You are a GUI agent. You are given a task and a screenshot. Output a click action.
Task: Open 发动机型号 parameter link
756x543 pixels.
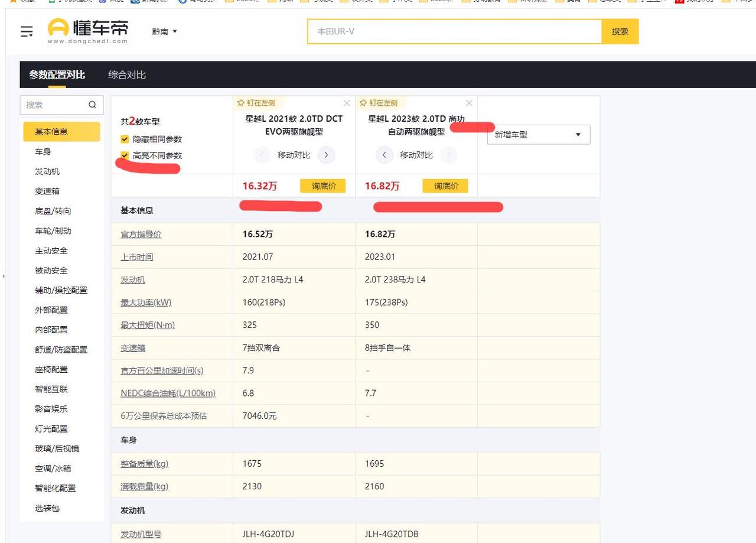141,534
